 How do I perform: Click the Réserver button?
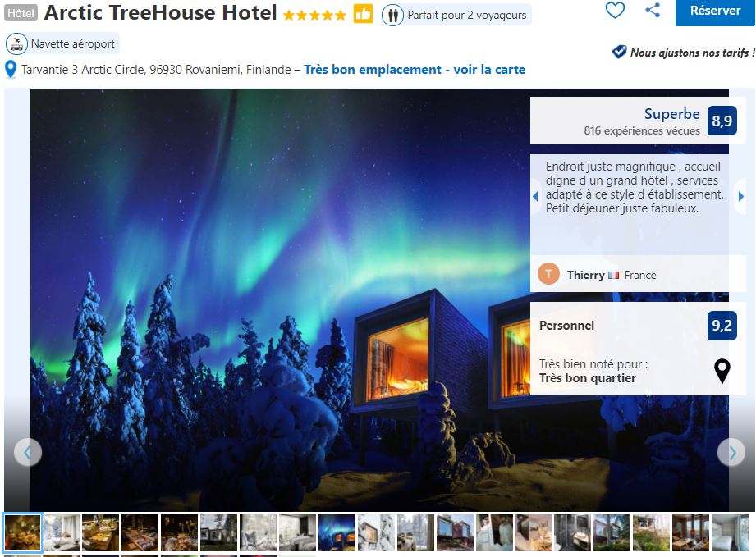715,11
